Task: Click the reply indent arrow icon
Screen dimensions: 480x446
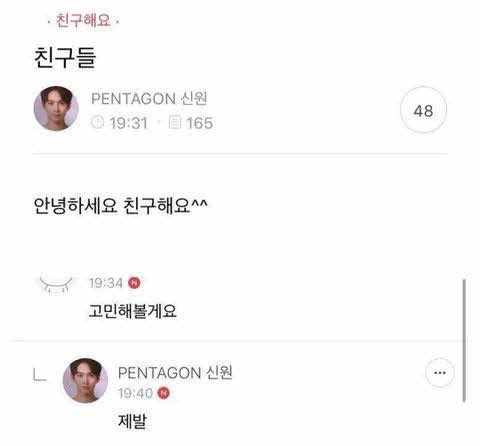Action: pos(40,374)
